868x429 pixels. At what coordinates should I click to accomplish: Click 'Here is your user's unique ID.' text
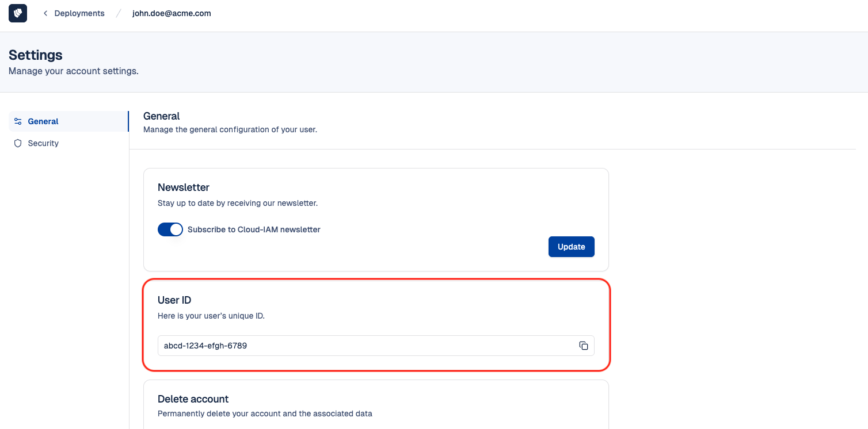pos(211,316)
